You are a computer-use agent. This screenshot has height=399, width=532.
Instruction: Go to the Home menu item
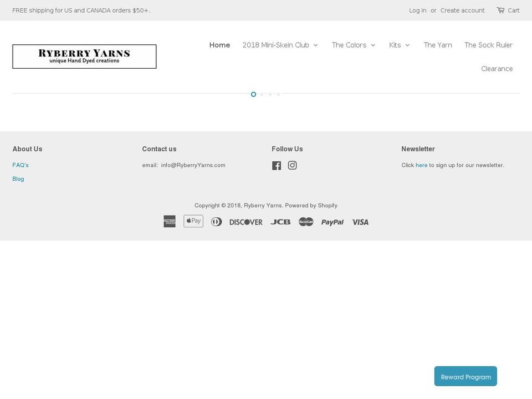[x=219, y=45]
